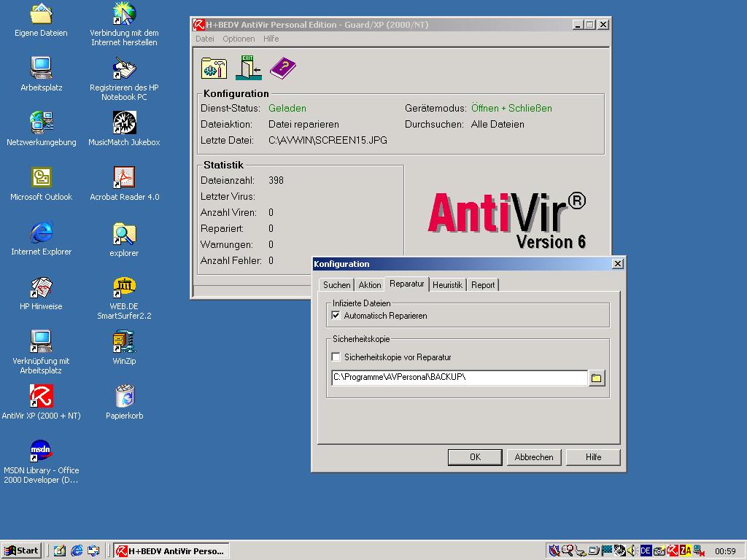Open the Optionen menu

coord(239,39)
